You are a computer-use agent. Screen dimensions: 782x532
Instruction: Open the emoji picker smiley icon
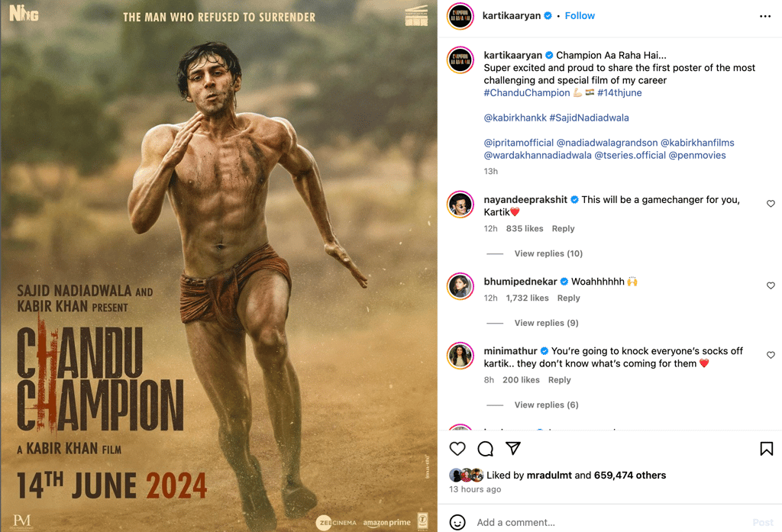click(x=457, y=522)
